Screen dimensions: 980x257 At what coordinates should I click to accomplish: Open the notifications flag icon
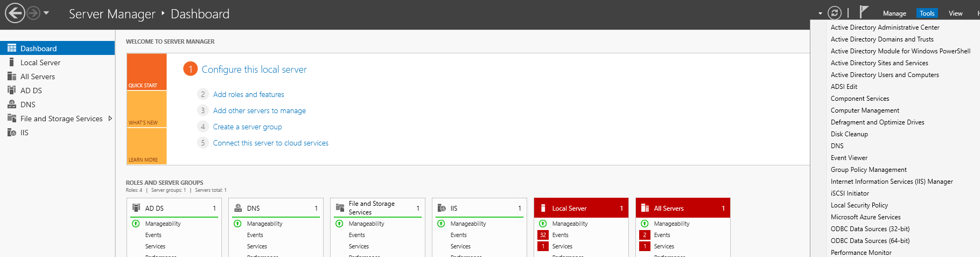[864, 12]
